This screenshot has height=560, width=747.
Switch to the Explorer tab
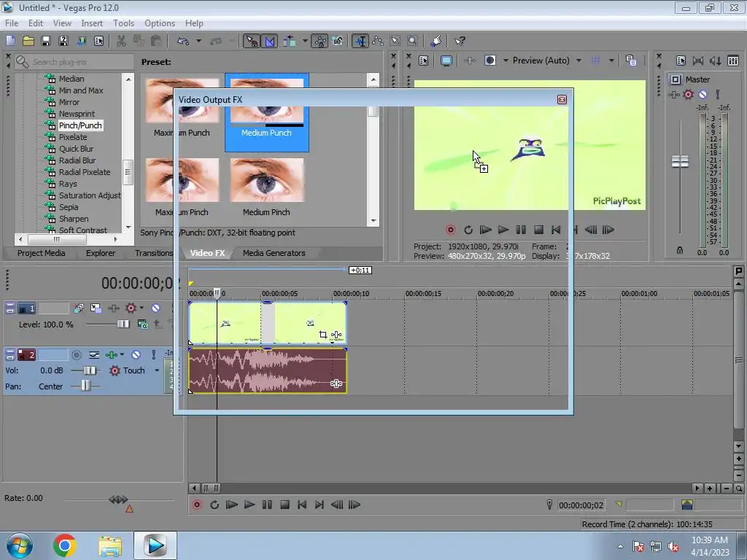coord(101,253)
